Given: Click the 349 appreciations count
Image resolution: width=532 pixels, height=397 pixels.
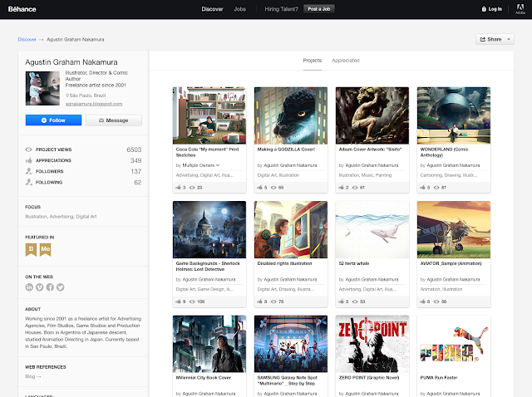Looking at the screenshot, I should [x=135, y=160].
